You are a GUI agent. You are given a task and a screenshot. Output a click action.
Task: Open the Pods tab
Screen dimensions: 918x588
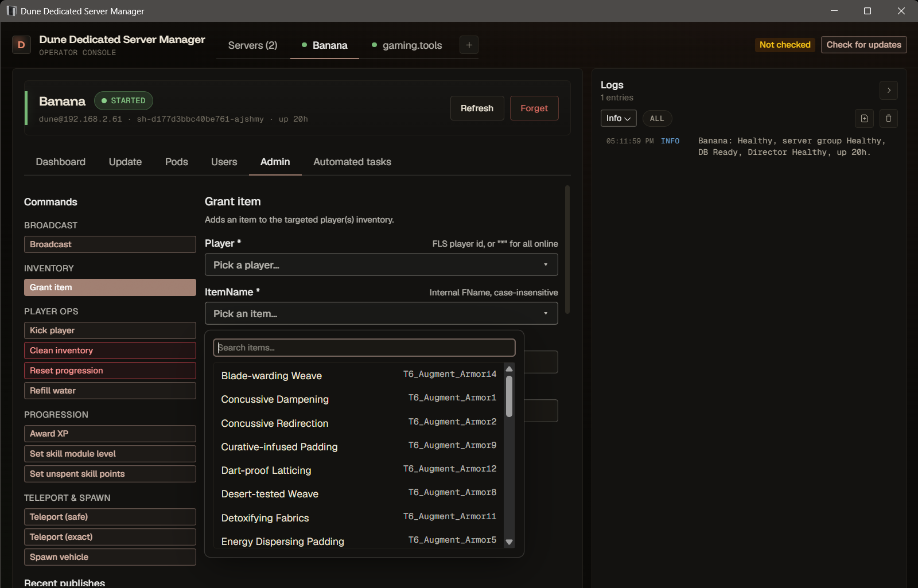(x=177, y=162)
